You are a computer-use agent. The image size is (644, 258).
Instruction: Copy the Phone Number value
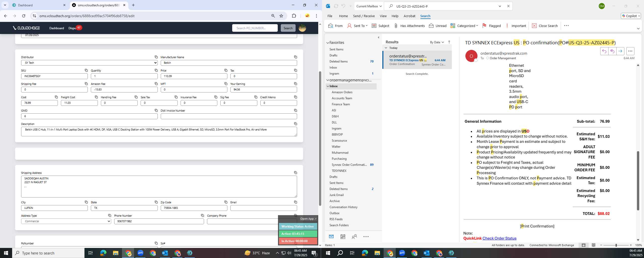pos(202,215)
